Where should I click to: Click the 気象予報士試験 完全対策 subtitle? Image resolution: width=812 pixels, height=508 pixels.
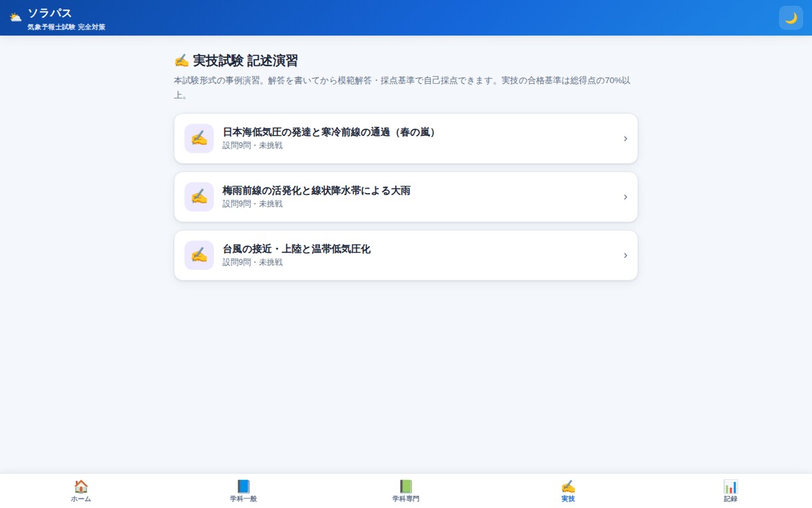point(66,27)
